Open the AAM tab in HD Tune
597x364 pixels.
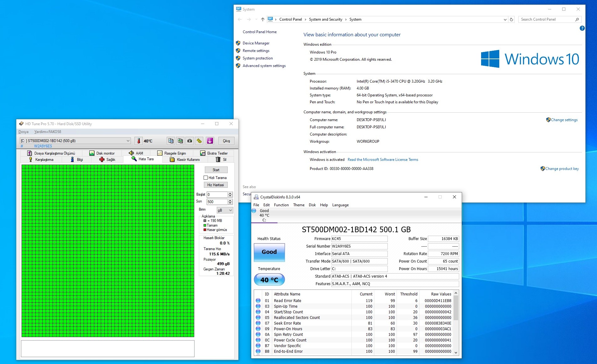[136, 153]
